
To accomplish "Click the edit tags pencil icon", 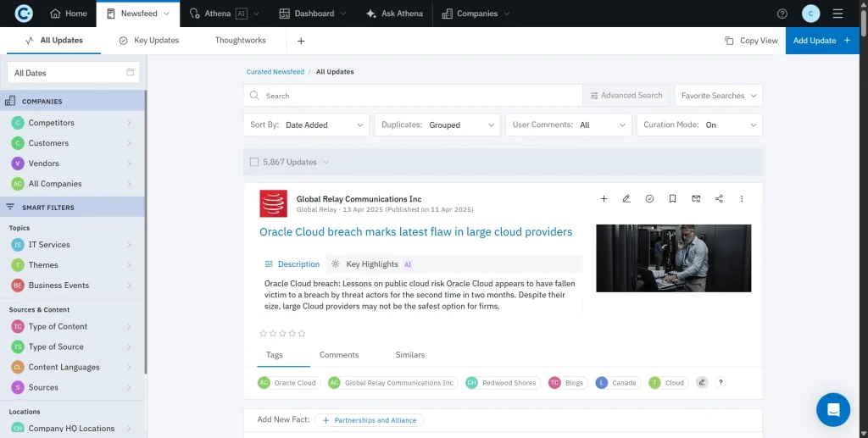I will click(x=702, y=383).
